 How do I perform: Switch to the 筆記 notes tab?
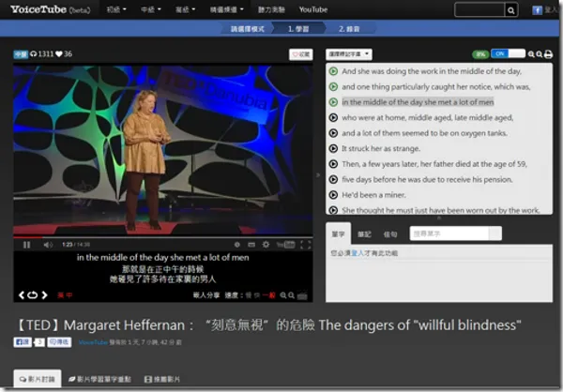pyautogui.click(x=365, y=234)
